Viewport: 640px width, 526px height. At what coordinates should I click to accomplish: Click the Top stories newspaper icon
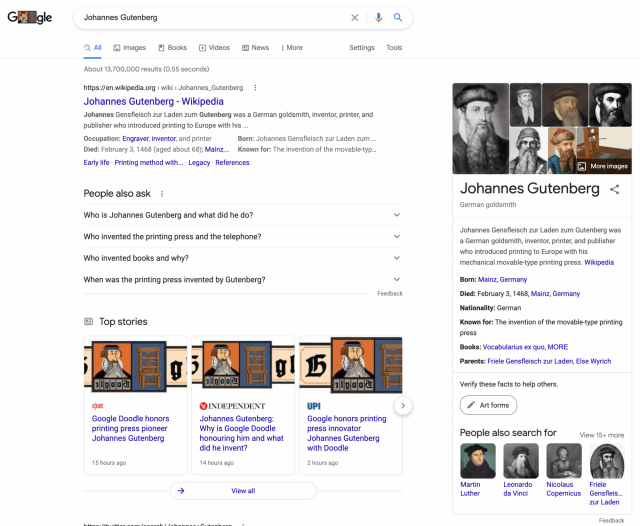point(88,322)
